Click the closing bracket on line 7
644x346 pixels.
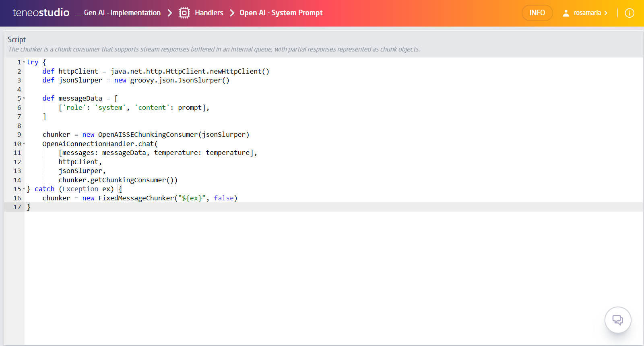coord(44,117)
